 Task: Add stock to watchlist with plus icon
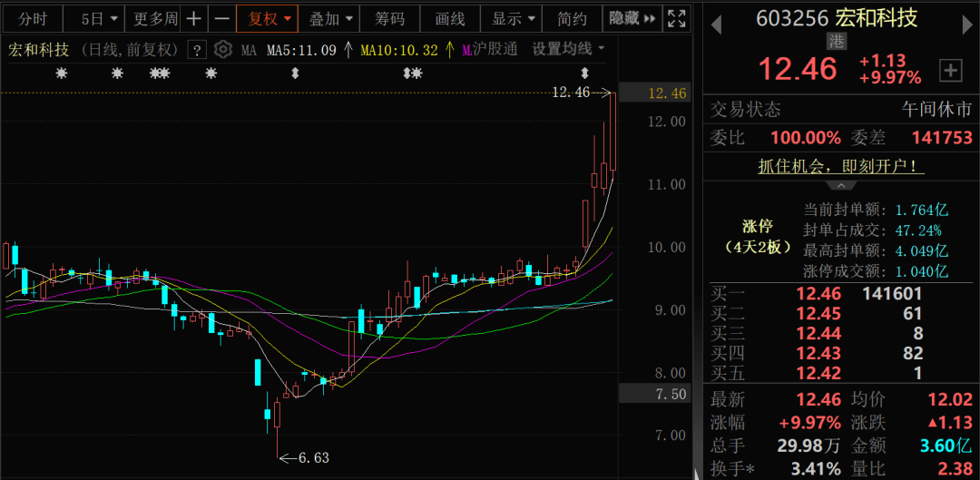click(951, 71)
